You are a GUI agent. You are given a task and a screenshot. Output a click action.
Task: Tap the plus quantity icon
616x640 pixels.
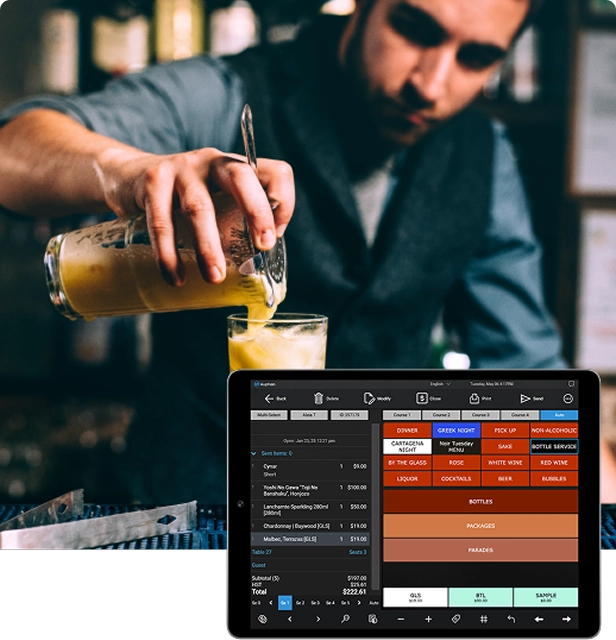pyautogui.click(x=428, y=620)
